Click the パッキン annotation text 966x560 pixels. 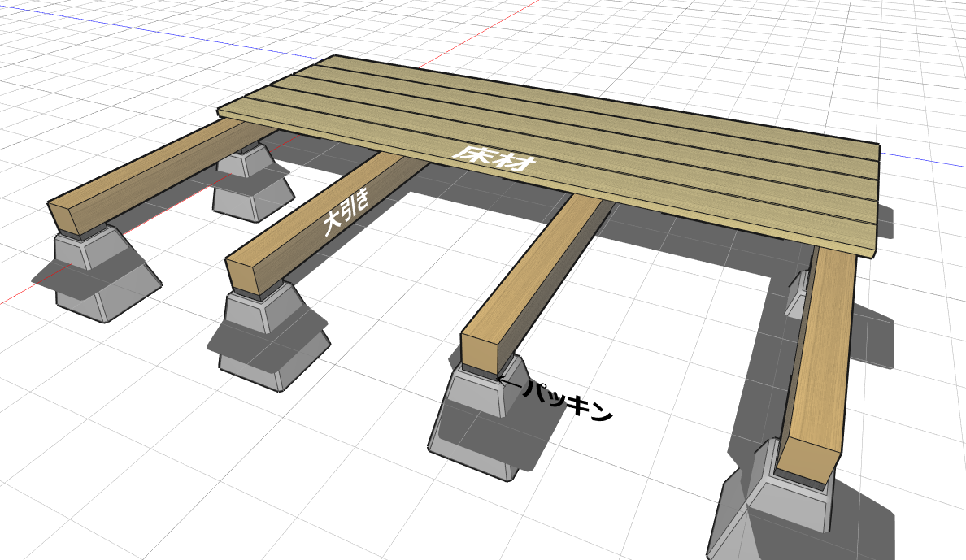click(x=568, y=401)
